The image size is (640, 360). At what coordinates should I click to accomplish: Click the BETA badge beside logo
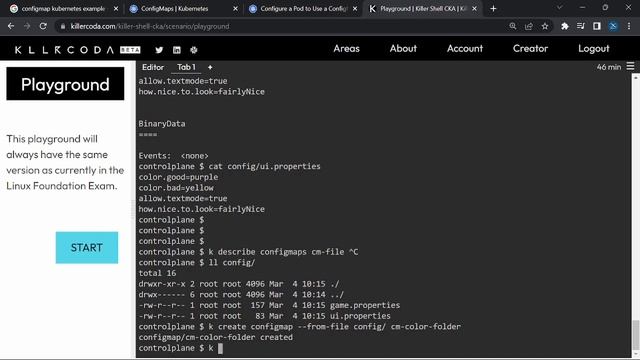pyautogui.click(x=130, y=50)
